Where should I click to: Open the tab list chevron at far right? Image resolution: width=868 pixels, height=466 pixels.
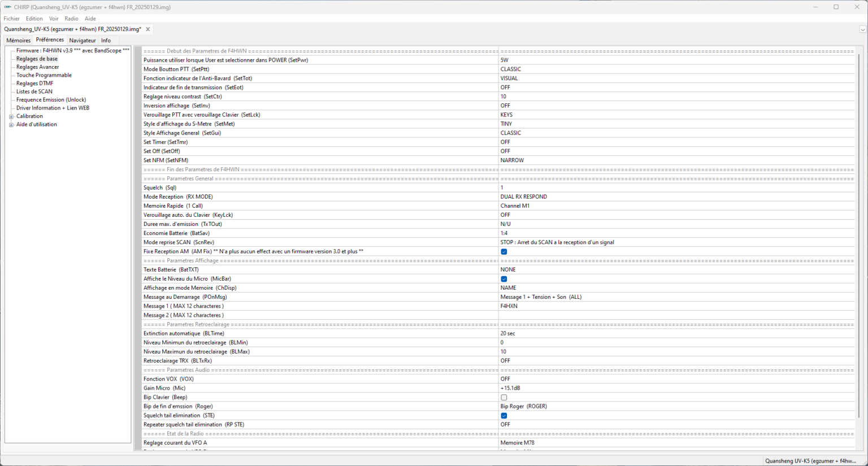(x=862, y=29)
